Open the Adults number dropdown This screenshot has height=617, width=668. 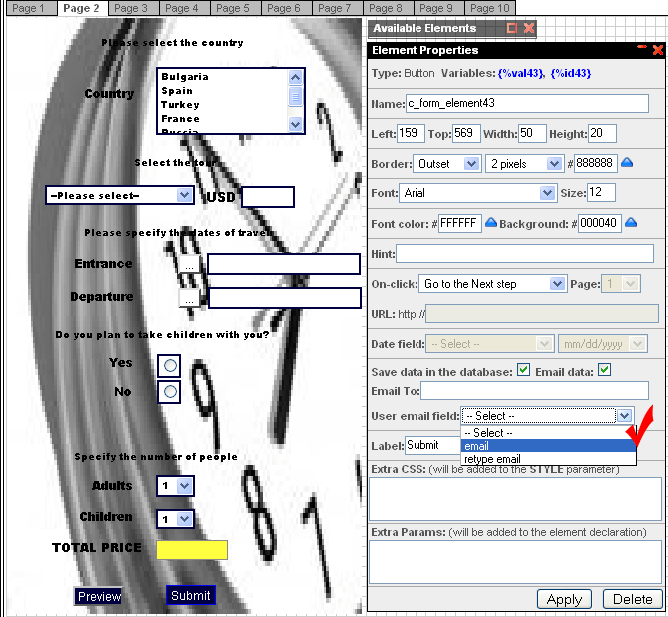(x=175, y=486)
